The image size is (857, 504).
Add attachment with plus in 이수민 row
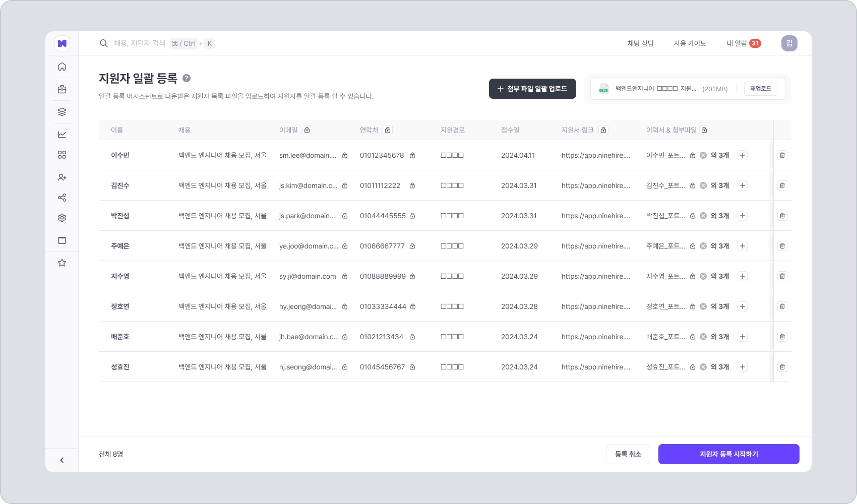click(743, 155)
